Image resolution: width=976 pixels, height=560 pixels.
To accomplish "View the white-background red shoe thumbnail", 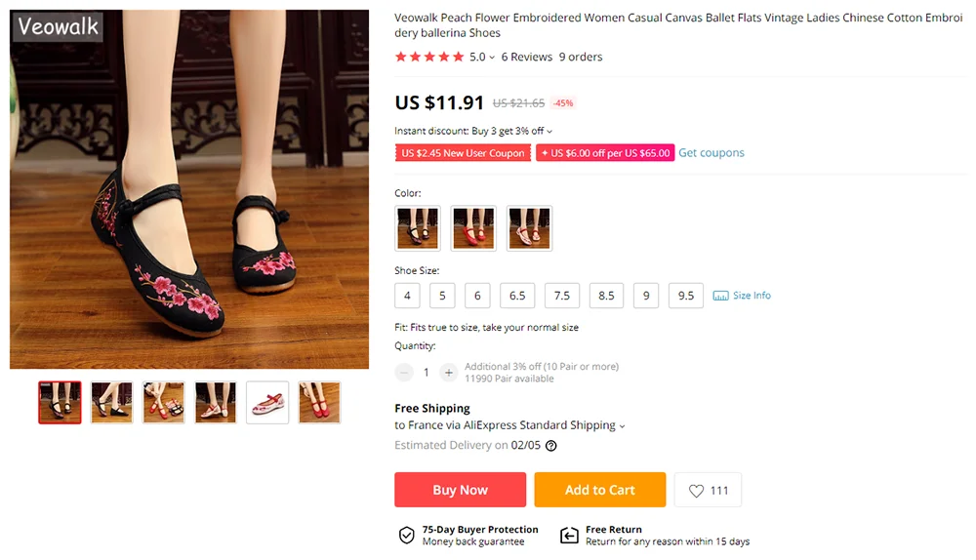I will [x=267, y=402].
